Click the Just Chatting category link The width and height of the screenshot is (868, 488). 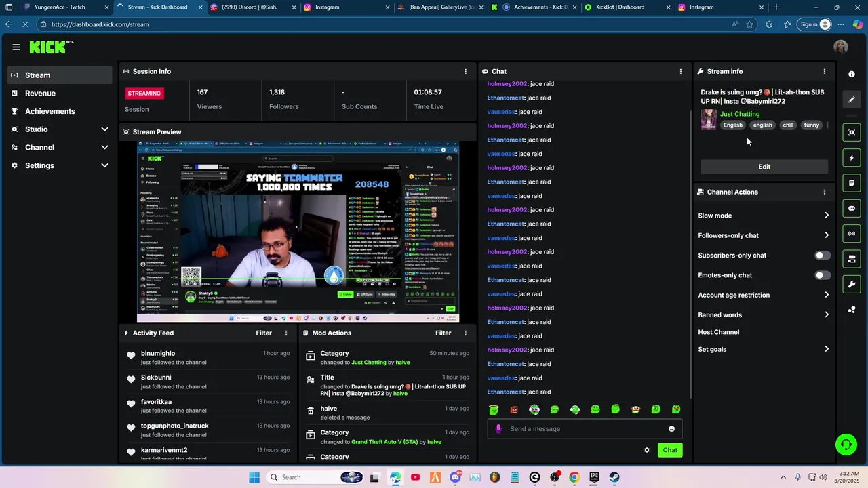tap(740, 114)
